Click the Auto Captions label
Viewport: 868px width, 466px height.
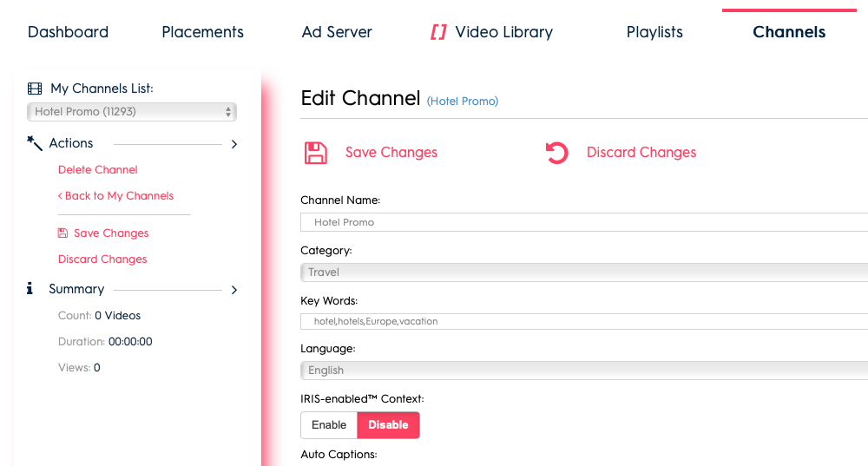(x=339, y=455)
